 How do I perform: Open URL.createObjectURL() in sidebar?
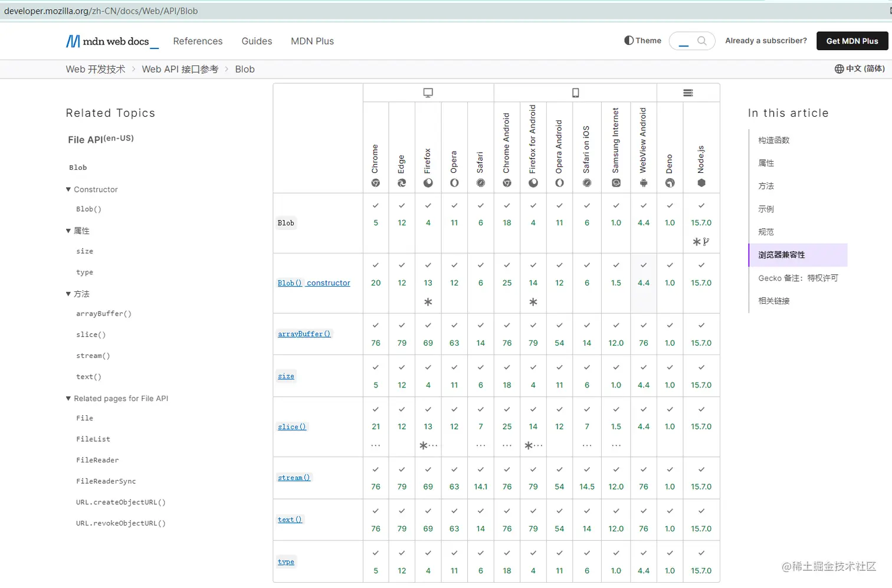120,502
